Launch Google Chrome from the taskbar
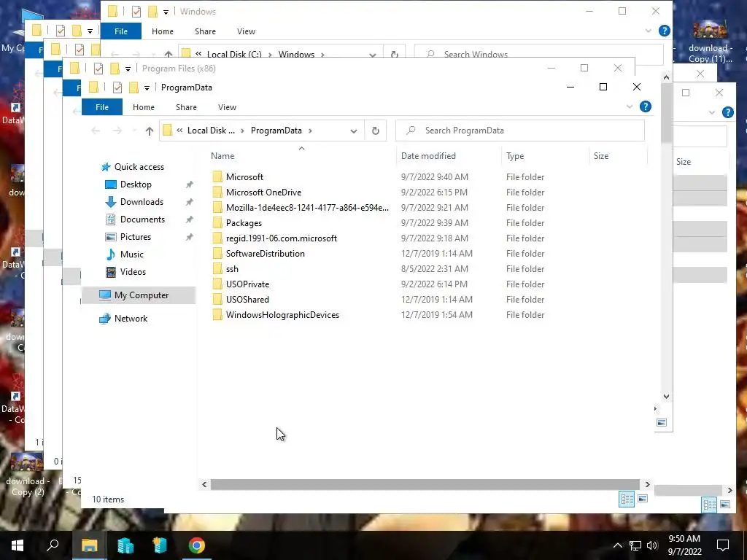This screenshot has width=747, height=560. (x=196, y=545)
